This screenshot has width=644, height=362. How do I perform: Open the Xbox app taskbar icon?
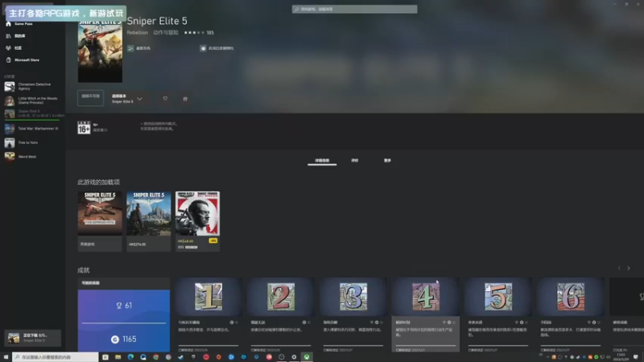coord(307,357)
